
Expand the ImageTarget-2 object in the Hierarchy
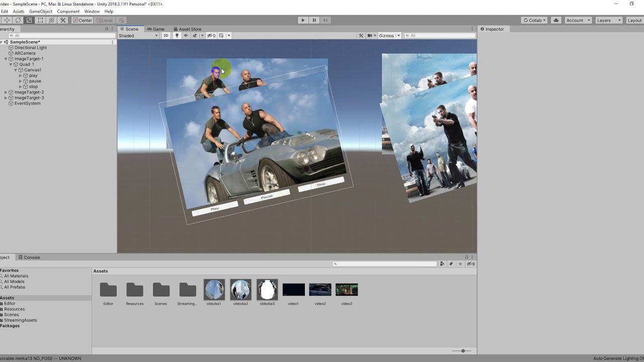point(6,93)
